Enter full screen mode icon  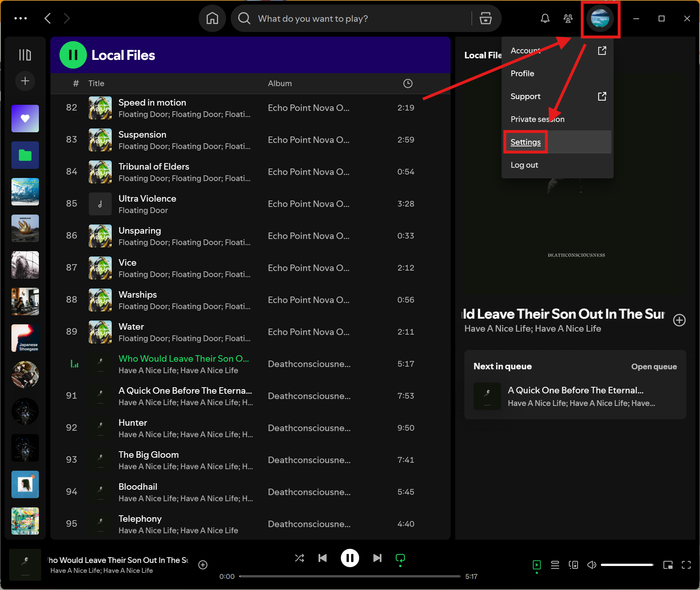tap(686, 565)
